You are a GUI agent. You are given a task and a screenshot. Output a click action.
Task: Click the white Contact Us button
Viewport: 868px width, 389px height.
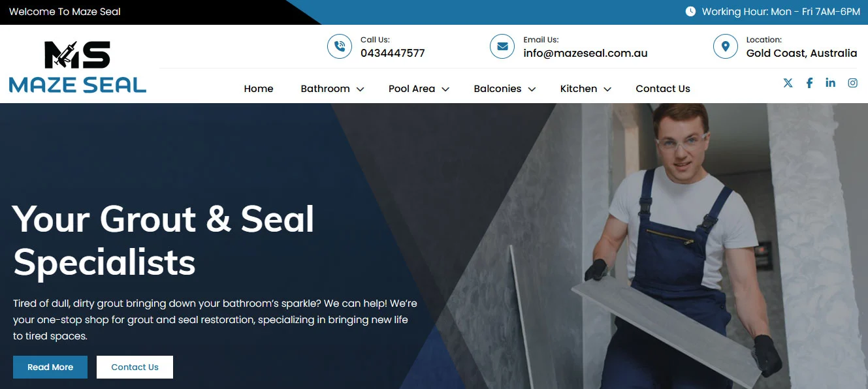tap(135, 367)
